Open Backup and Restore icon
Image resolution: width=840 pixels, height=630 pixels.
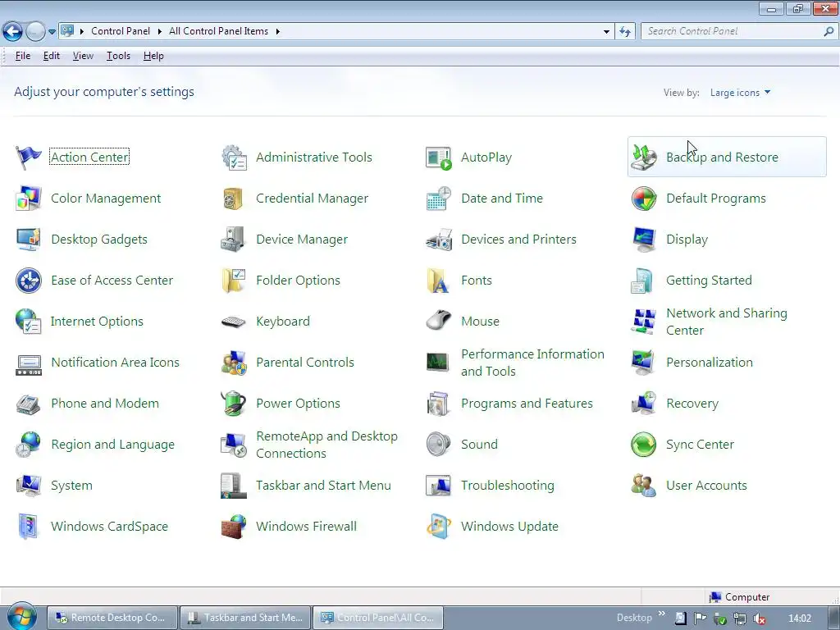pyautogui.click(x=644, y=157)
